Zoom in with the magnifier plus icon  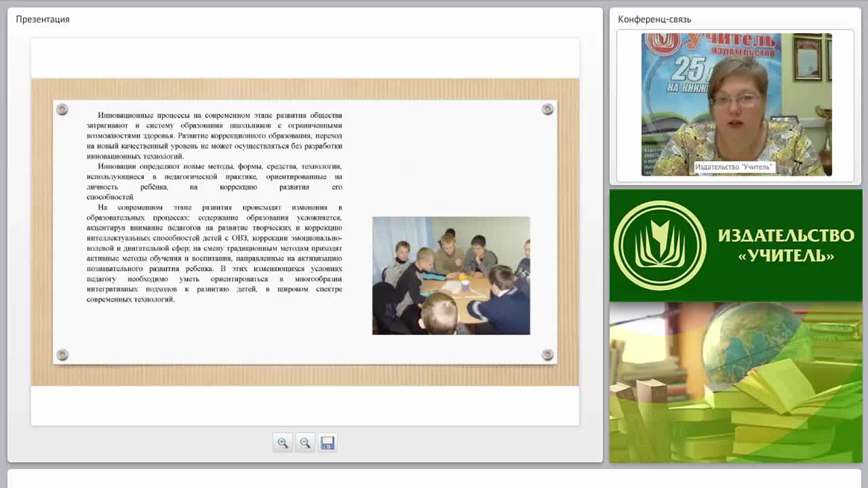pyautogui.click(x=283, y=443)
